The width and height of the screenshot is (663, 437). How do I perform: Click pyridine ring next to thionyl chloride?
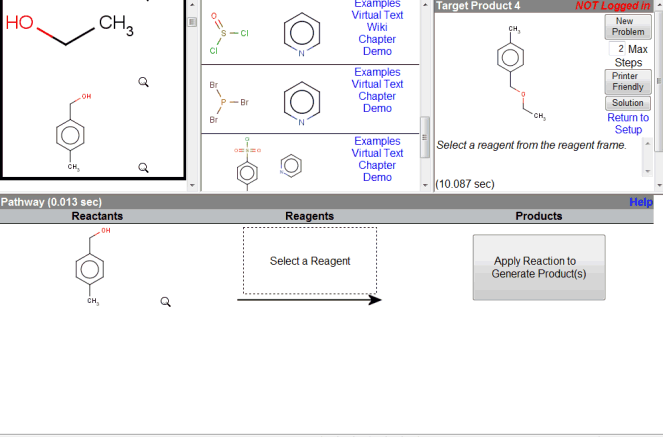[x=304, y=32]
